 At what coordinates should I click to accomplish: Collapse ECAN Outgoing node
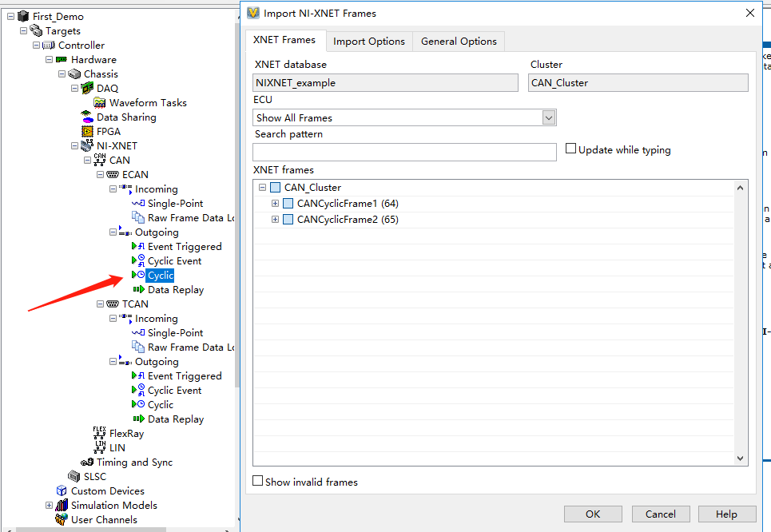coord(113,232)
